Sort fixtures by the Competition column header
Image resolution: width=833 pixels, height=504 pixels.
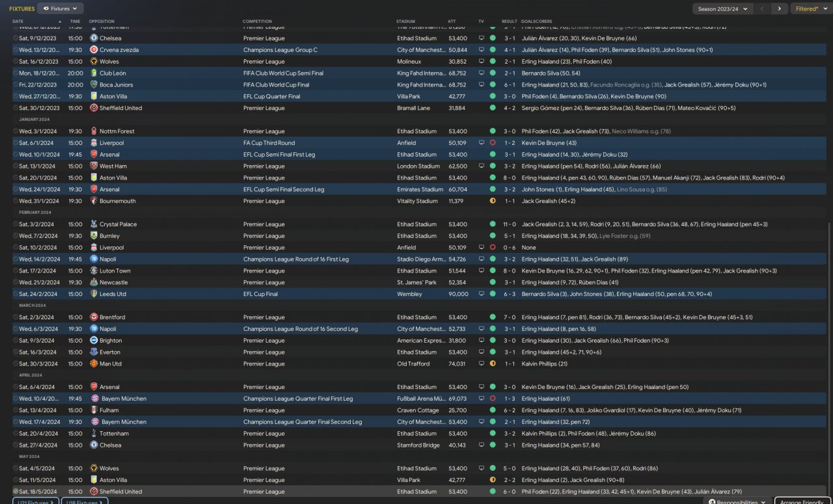click(x=258, y=21)
